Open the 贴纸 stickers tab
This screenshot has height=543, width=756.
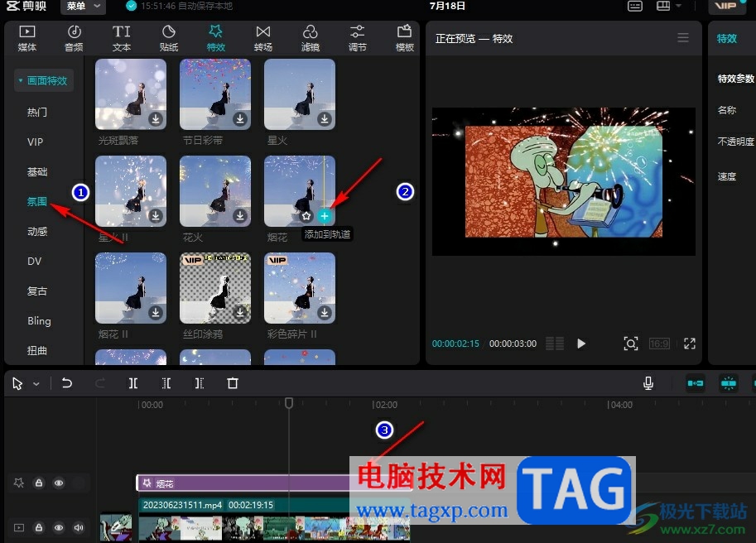pyautogui.click(x=168, y=38)
